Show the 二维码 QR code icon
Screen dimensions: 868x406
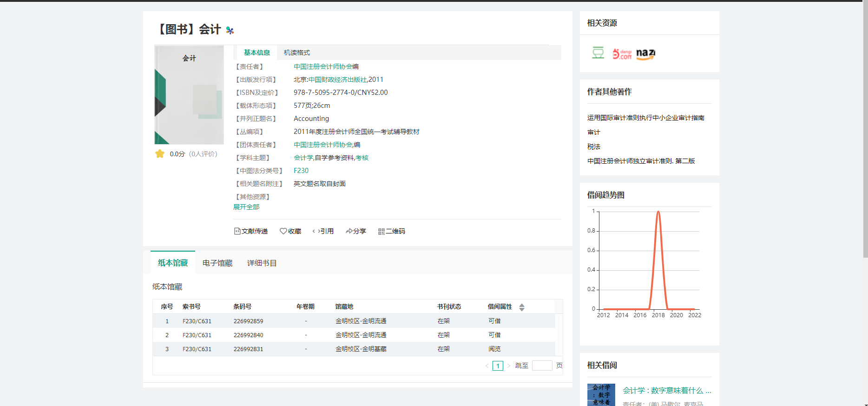point(381,231)
